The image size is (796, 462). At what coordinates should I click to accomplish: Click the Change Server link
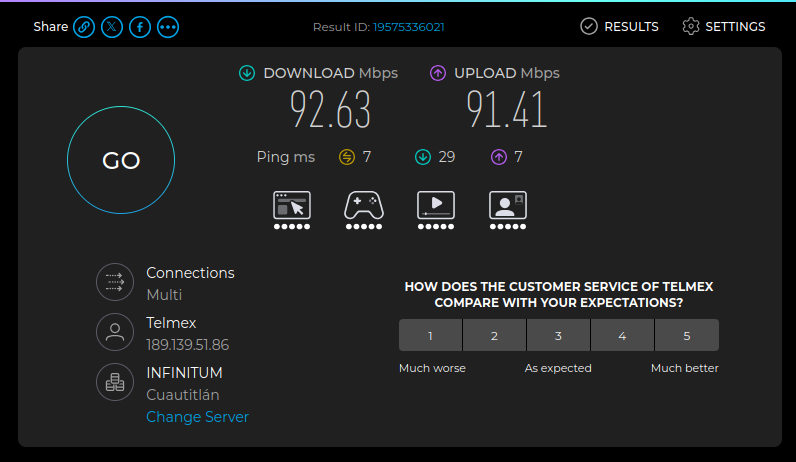coord(197,417)
